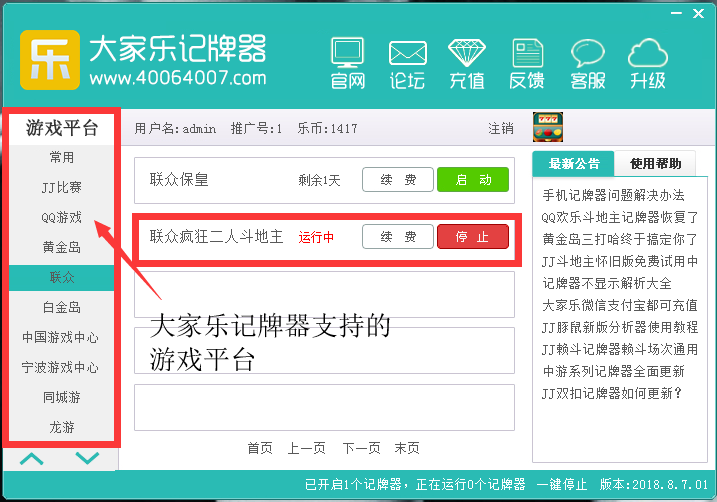Select the JJ比赛 platform
This screenshot has width=717, height=502.
[x=62, y=187]
